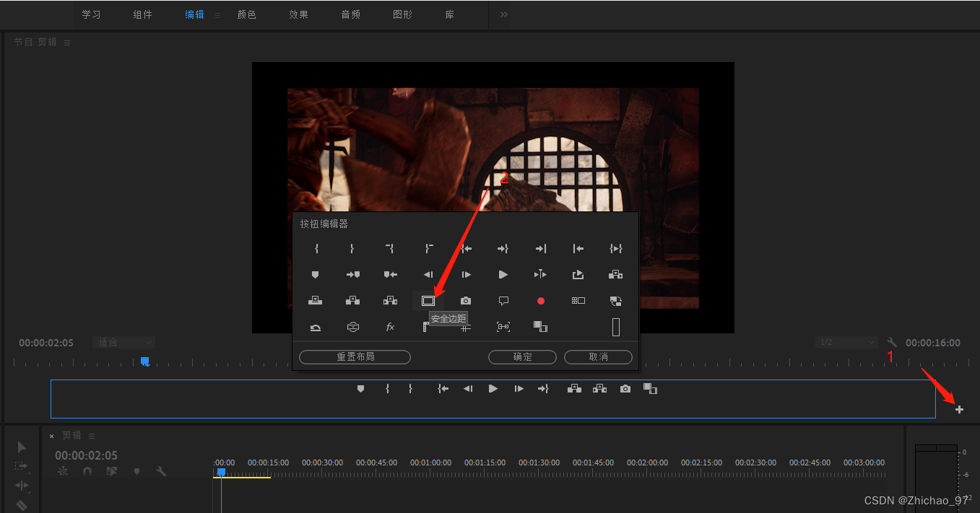The height and width of the screenshot is (513, 980).
Task: Switch to the 效果 workspace tab
Action: (299, 14)
